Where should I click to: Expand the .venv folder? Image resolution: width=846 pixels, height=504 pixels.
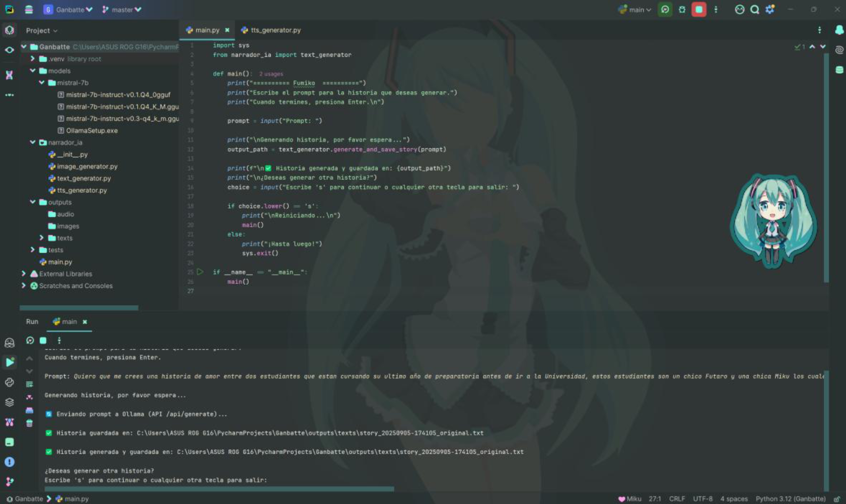[33, 59]
